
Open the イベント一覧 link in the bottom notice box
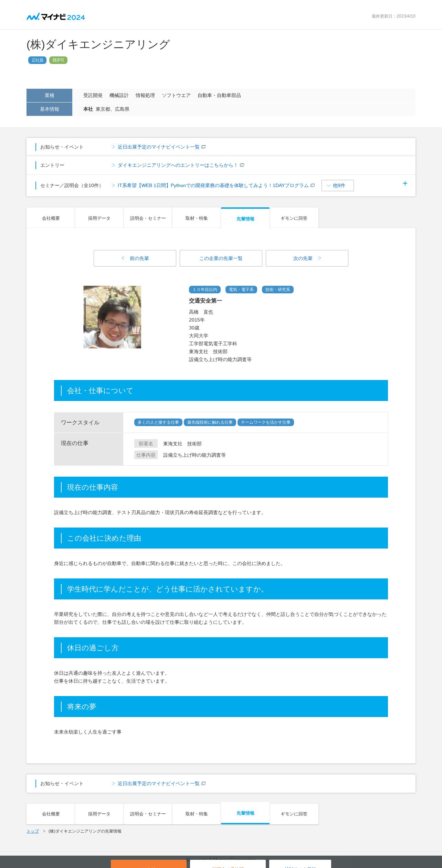click(158, 783)
